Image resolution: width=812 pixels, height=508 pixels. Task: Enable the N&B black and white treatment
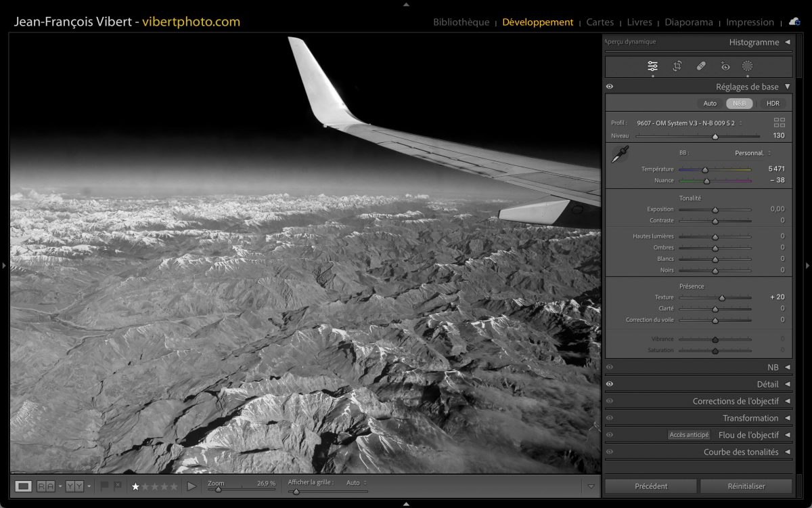point(739,104)
